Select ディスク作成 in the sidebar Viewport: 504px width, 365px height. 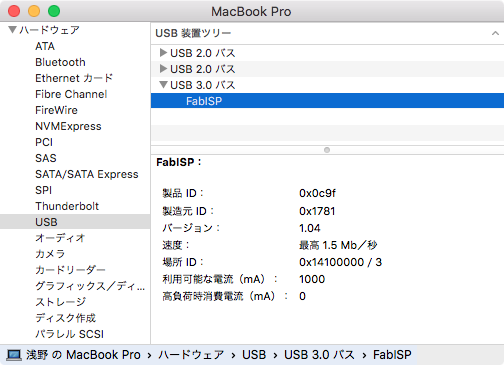pos(66,318)
